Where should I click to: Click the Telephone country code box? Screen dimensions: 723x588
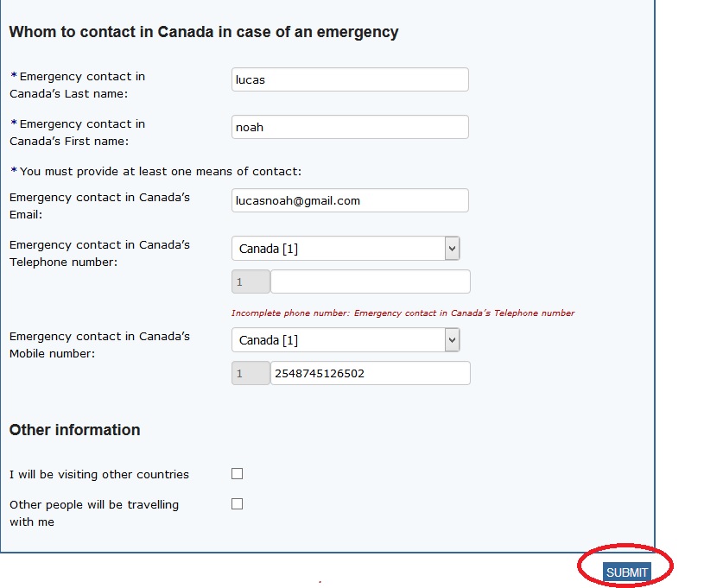click(251, 281)
